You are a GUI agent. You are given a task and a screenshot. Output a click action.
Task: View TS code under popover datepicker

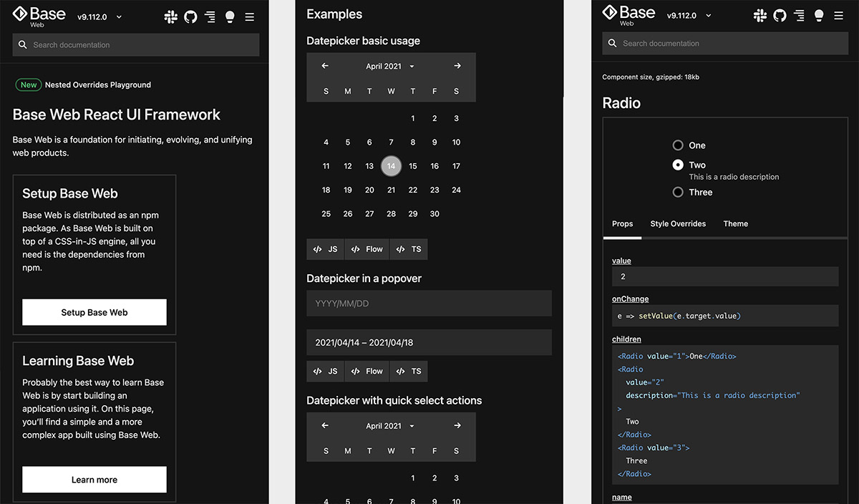coord(409,371)
